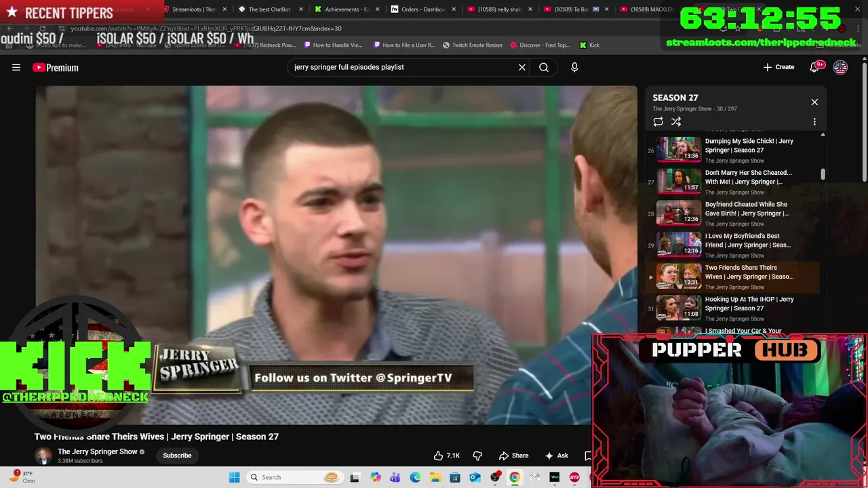
Task: Open the Jerry Springer Show channel avatar
Action: click(43, 455)
